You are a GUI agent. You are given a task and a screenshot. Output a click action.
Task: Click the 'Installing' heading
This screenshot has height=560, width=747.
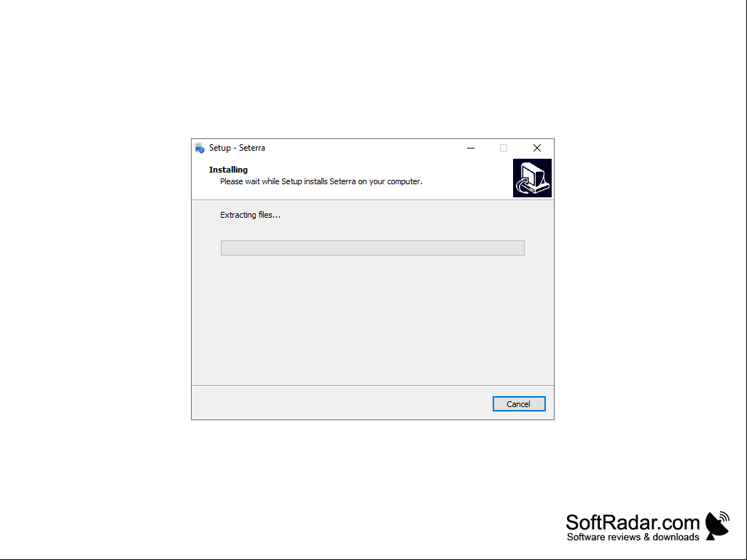pyautogui.click(x=228, y=170)
